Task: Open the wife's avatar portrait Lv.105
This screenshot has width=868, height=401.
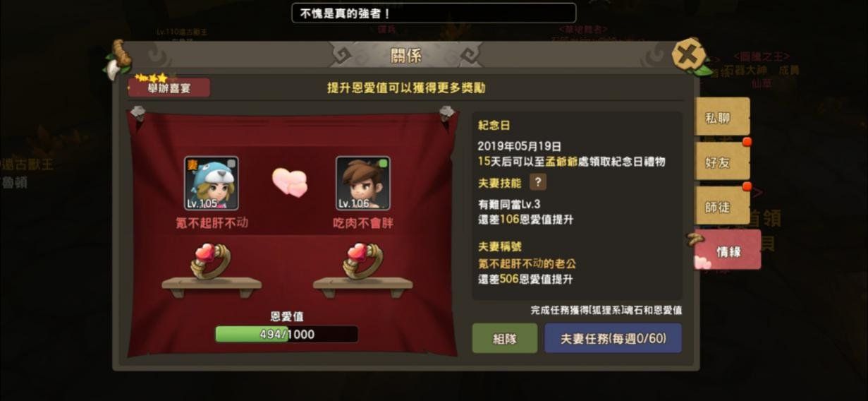Action: (x=212, y=184)
